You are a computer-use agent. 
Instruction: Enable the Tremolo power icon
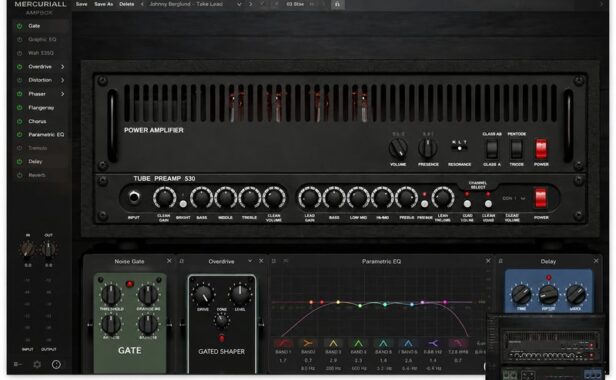click(x=19, y=148)
